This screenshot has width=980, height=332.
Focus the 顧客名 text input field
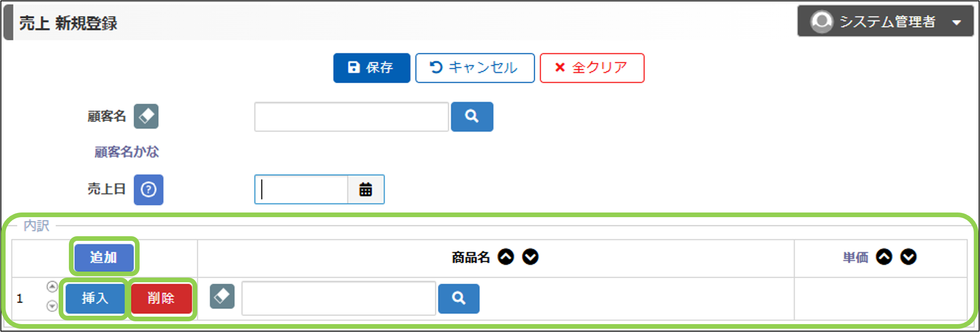click(x=351, y=117)
